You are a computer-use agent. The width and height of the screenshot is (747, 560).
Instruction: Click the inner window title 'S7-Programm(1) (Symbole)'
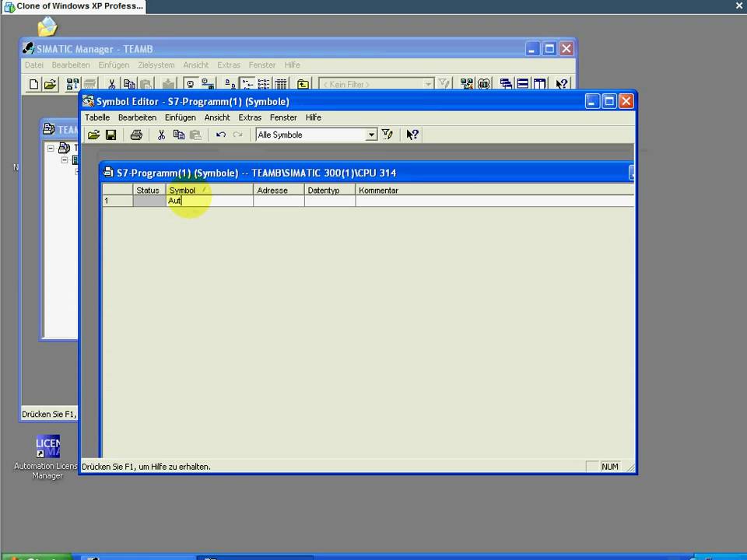coord(177,173)
